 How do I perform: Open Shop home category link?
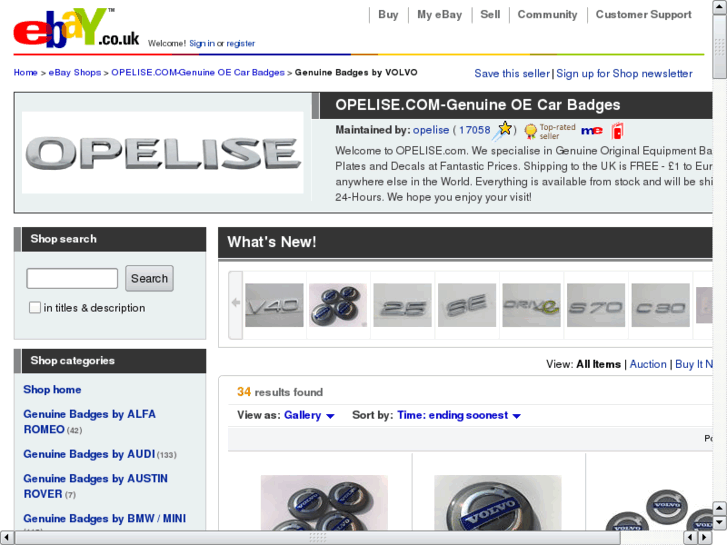(52, 390)
